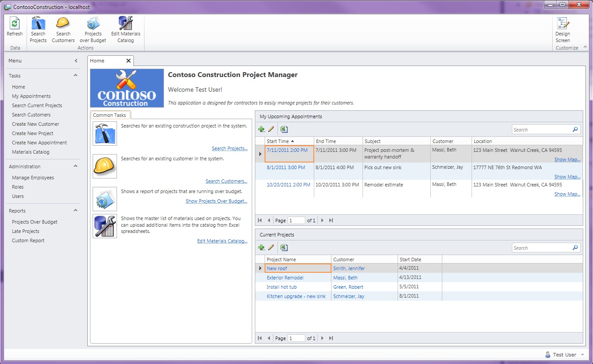
Task: Go to last page of Current Projects
Action: (x=331, y=338)
